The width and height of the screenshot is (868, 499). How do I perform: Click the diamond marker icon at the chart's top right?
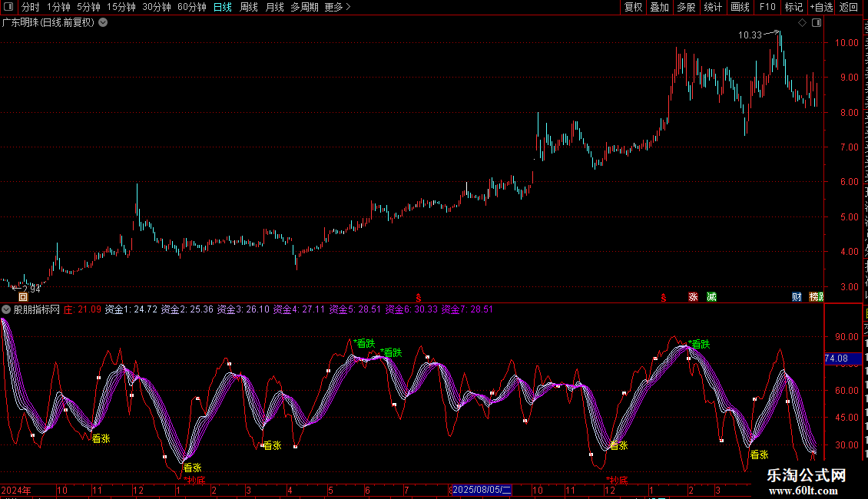802,23
